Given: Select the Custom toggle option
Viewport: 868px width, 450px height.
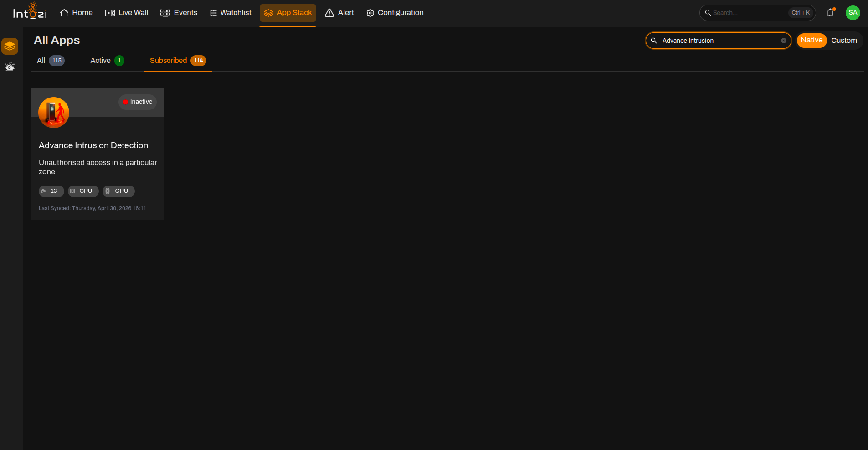Looking at the screenshot, I should (844, 40).
